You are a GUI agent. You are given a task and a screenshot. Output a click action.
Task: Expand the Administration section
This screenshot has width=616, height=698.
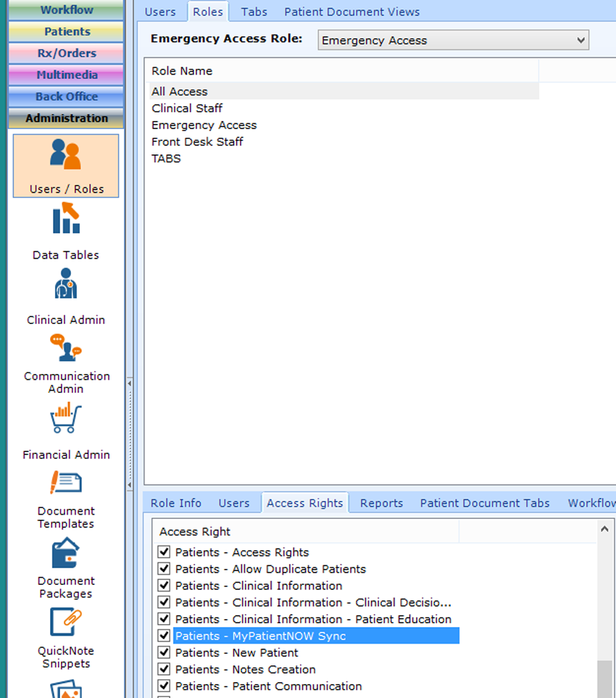(65, 118)
